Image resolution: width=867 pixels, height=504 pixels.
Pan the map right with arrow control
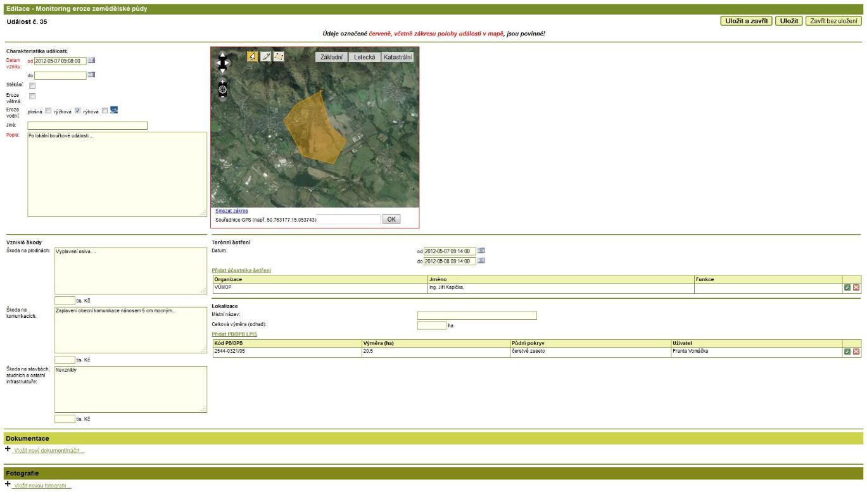[227, 63]
